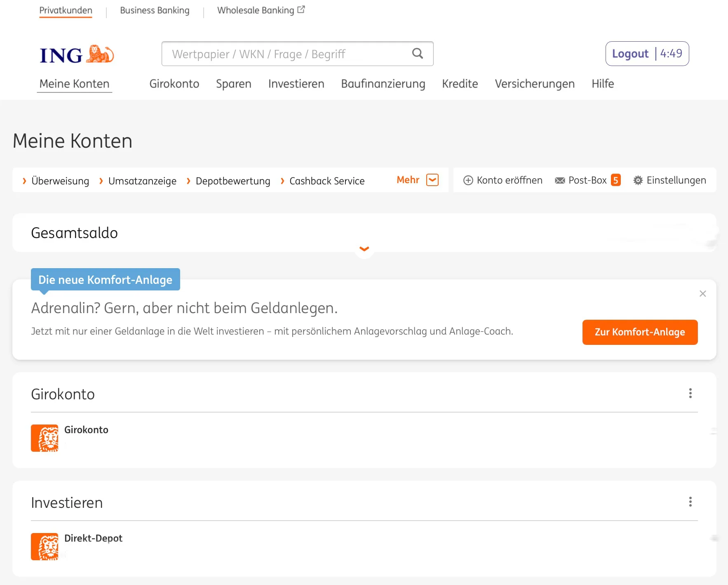Open the Depotbewertung link
The image size is (728, 585).
pos(233,181)
